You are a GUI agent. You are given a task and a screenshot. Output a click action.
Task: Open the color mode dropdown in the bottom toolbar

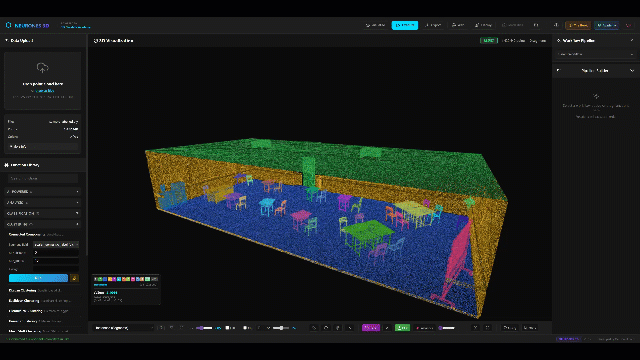tap(124, 328)
